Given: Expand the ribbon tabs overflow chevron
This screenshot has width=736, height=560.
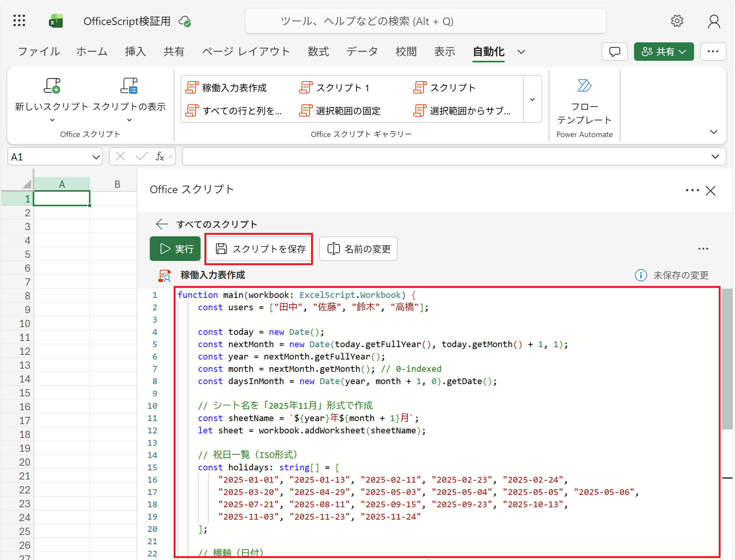Looking at the screenshot, I should (x=521, y=52).
